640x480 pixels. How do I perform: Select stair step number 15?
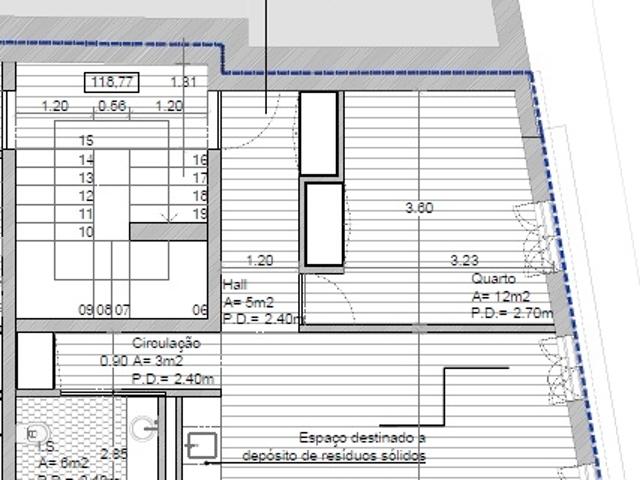click(86, 142)
